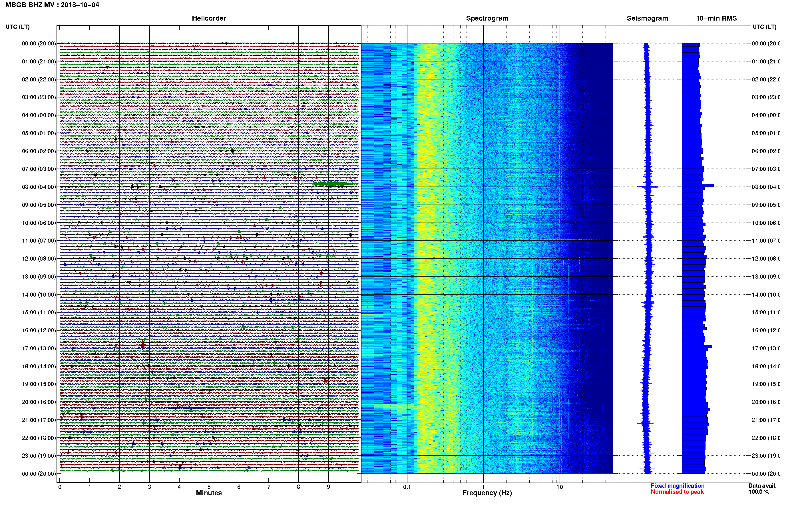Click the left-axis 07:00 (03:00) time label
The width and height of the screenshot is (812, 508).
(x=39, y=169)
